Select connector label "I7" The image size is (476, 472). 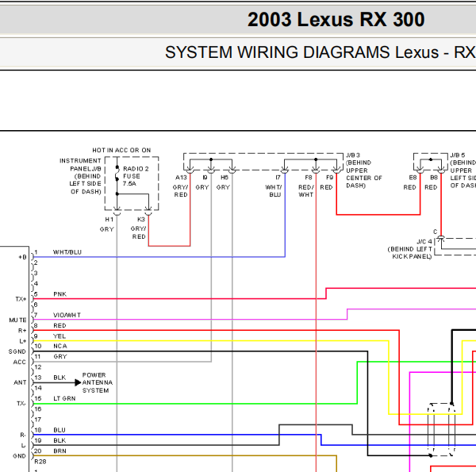[x=278, y=178]
